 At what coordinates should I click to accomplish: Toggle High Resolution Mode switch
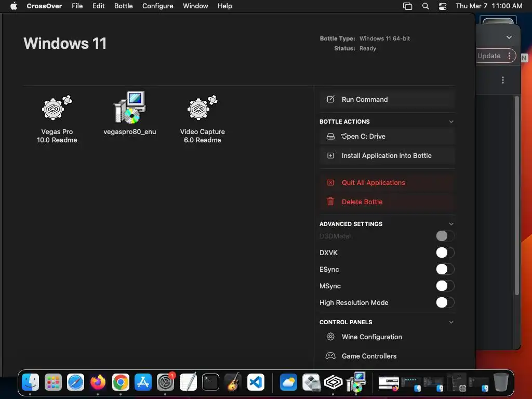click(x=445, y=302)
